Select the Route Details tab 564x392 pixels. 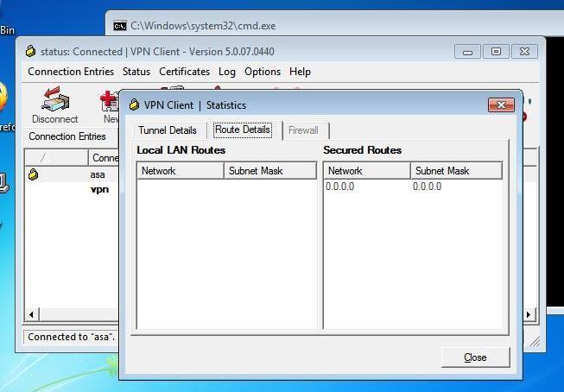(243, 130)
